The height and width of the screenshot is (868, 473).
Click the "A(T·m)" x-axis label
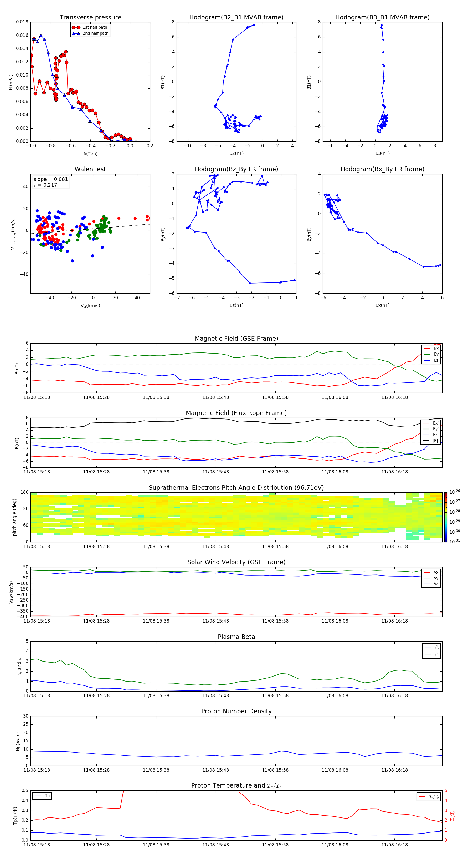coord(90,154)
